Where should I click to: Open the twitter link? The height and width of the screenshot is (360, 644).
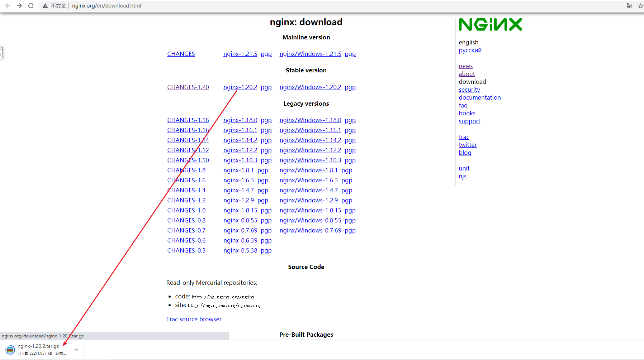tap(468, 145)
